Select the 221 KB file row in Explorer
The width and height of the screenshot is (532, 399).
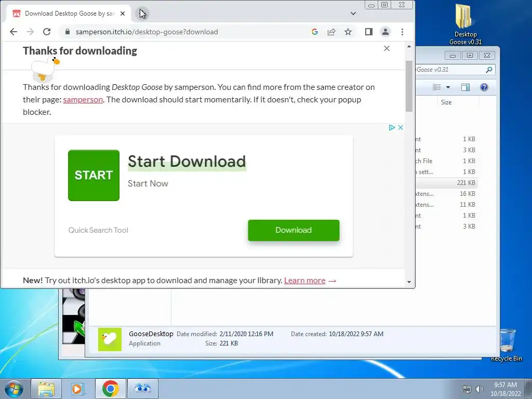[x=446, y=183]
